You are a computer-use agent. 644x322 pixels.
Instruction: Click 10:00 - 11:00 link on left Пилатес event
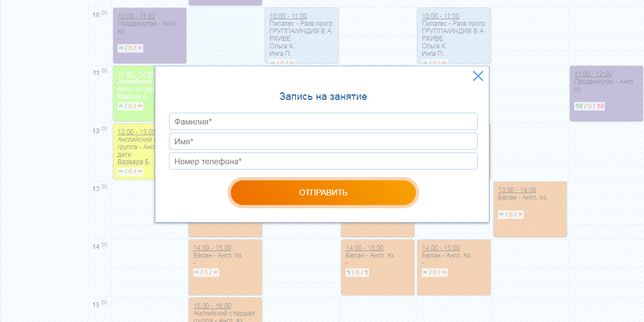point(288,16)
